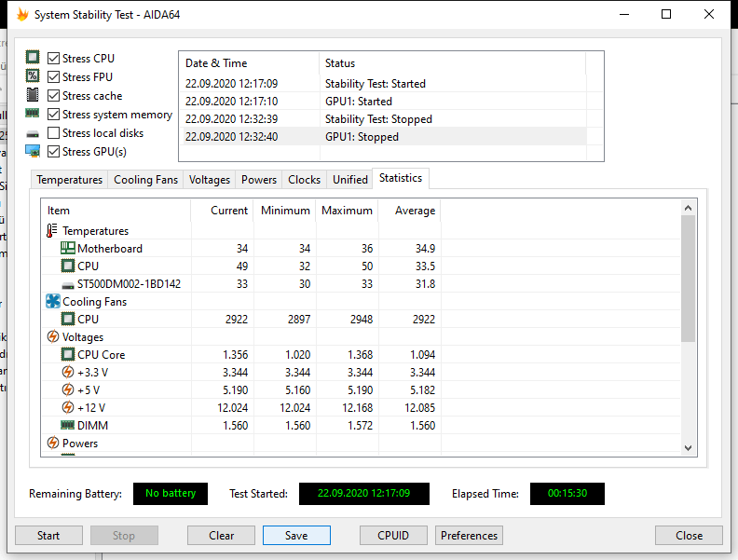
Task: Click the RAM icon beside Stress system memory
Action: (33, 113)
